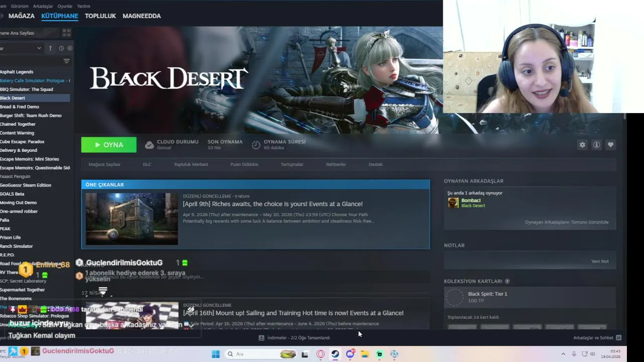Switch library to grid view icon

pos(66,33)
